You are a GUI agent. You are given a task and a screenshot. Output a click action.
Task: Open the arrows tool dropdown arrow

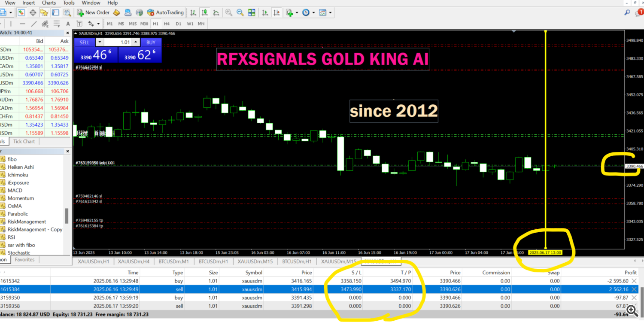coord(98,24)
